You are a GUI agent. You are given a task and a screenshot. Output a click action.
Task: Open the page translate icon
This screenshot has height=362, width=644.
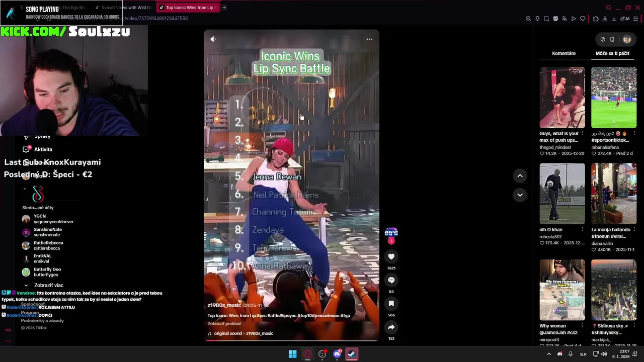tap(565, 19)
